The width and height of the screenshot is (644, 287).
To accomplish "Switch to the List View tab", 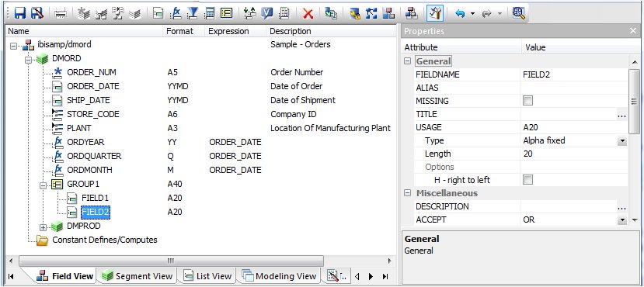I will pos(207,276).
